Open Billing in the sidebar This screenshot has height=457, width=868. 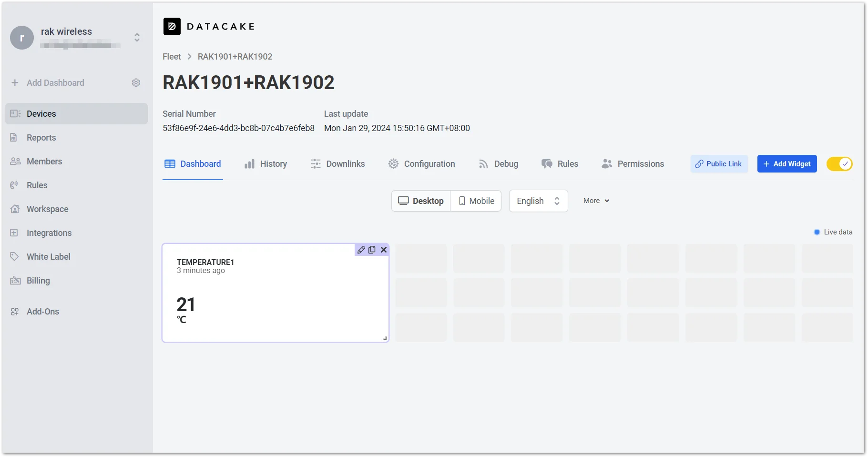pos(76,281)
